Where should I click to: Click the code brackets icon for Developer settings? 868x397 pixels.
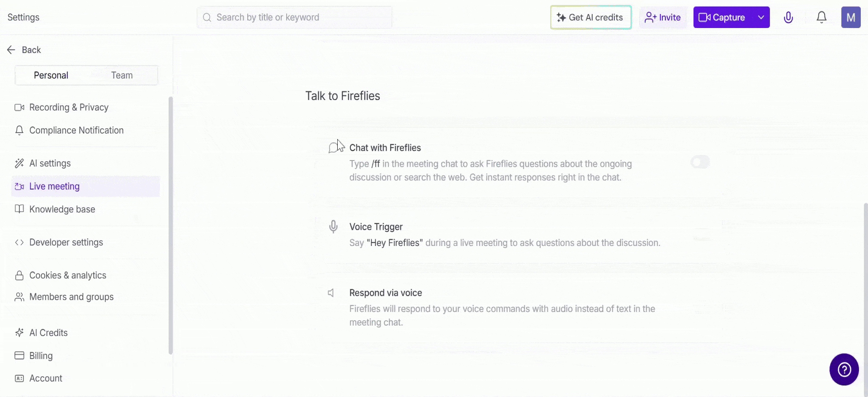coord(19,242)
